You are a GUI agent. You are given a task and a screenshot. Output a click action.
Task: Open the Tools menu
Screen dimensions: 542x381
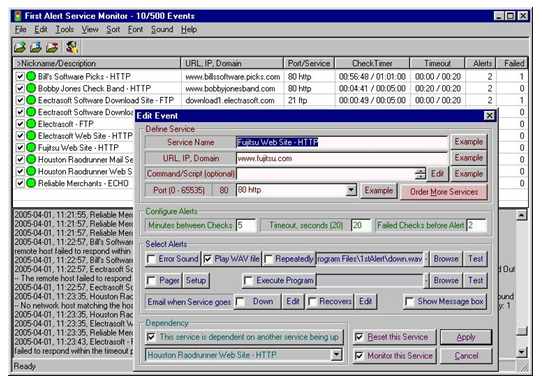[x=65, y=30]
